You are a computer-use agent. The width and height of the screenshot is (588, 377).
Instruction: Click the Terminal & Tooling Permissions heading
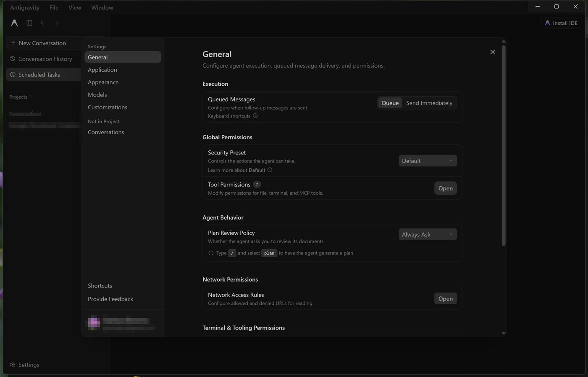(x=244, y=327)
